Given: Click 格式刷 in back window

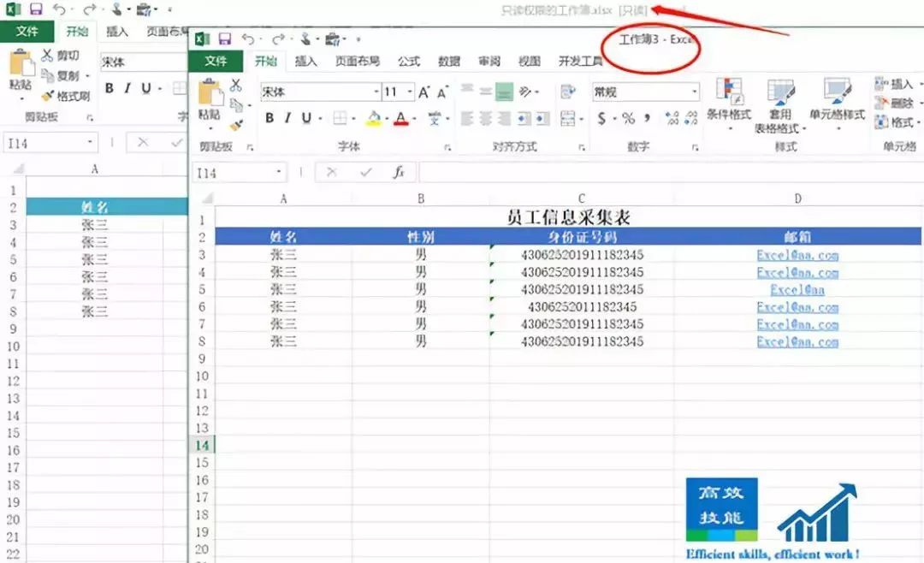Looking at the screenshot, I should [x=65, y=96].
